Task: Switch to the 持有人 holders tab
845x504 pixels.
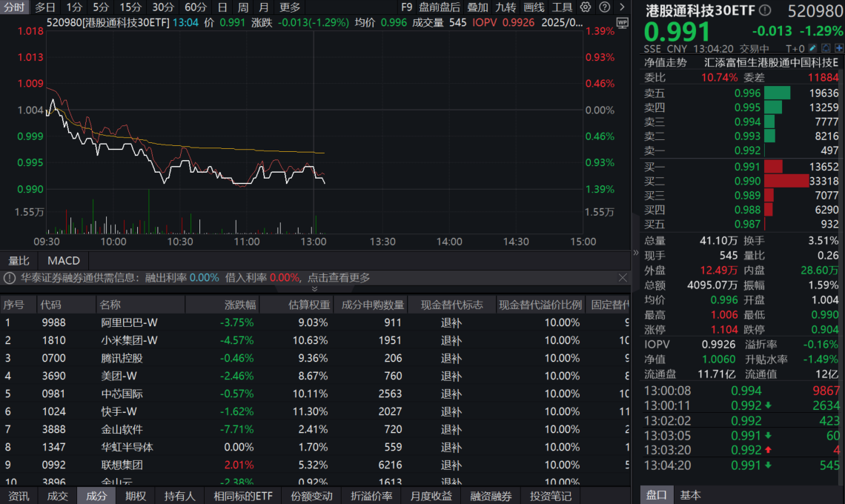Action: tap(179, 495)
